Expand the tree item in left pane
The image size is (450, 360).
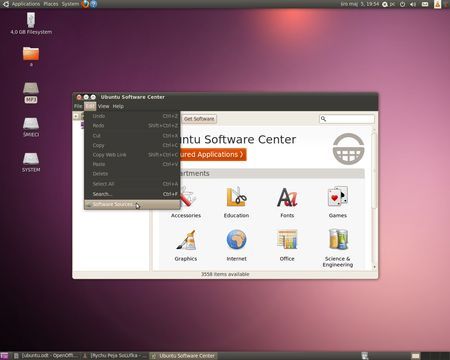pos(76,116)
